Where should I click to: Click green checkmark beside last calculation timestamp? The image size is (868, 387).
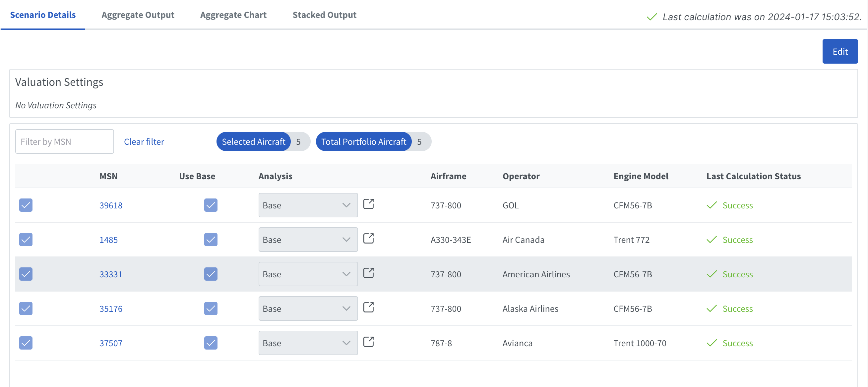click(652, 17)
